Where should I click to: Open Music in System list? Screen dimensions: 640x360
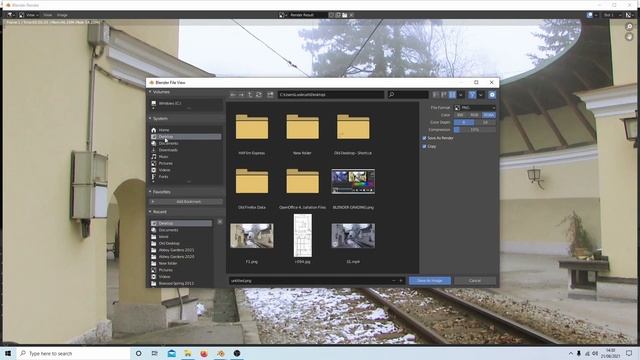tap(186, 156)
